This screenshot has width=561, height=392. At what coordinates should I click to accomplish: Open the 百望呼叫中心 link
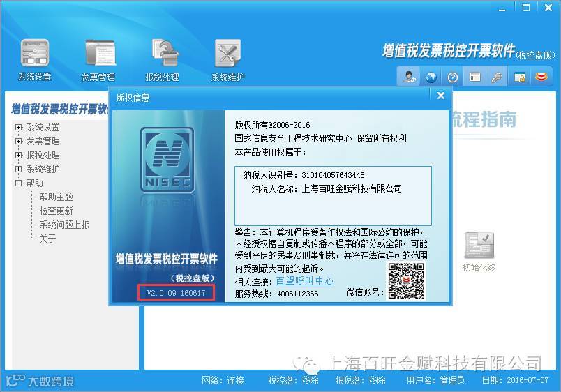click(304, 281)
